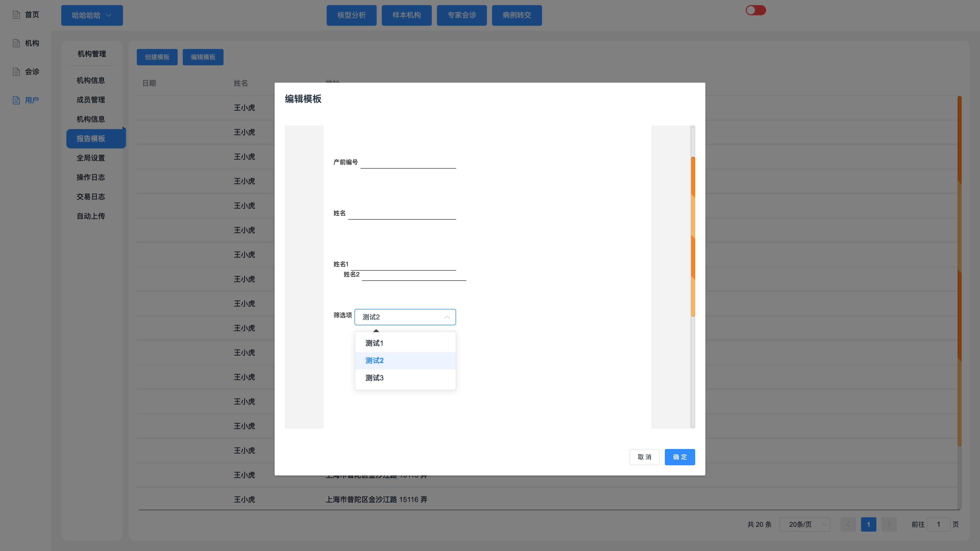Viewport: 980px width, 551px height.
Task: Click the 会诊 sidebar icon
Action: click(16, 71)
